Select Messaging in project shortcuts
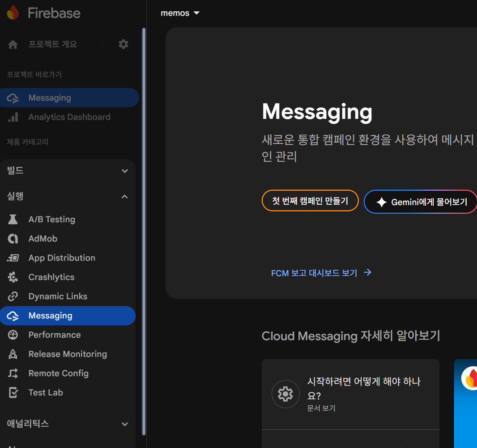 click(x=69, y=98)
